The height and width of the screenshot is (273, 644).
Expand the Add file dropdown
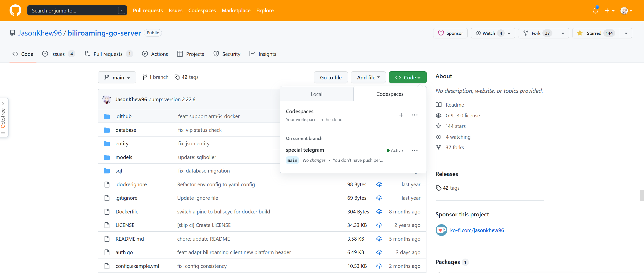368,78
